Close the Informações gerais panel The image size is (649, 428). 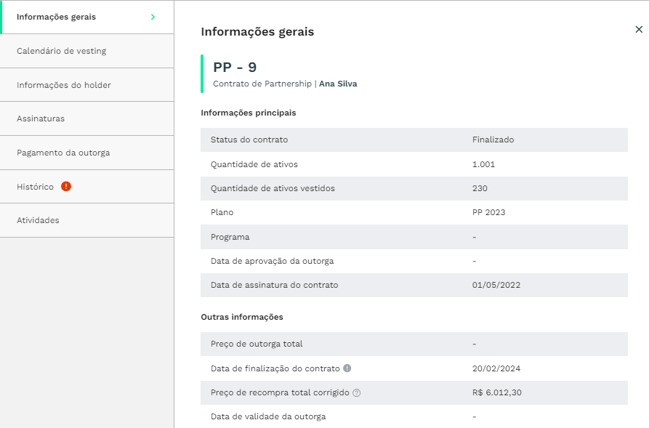639,29
